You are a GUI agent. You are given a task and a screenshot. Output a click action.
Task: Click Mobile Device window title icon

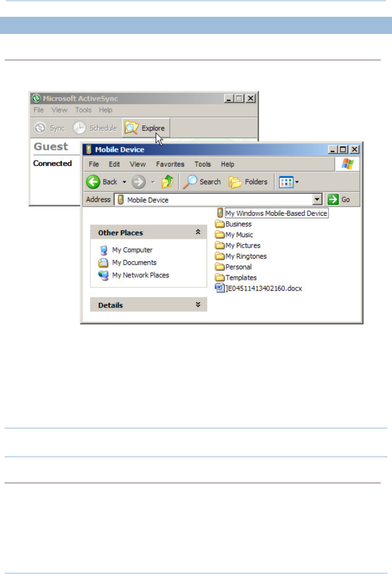[x=89, y=149]
